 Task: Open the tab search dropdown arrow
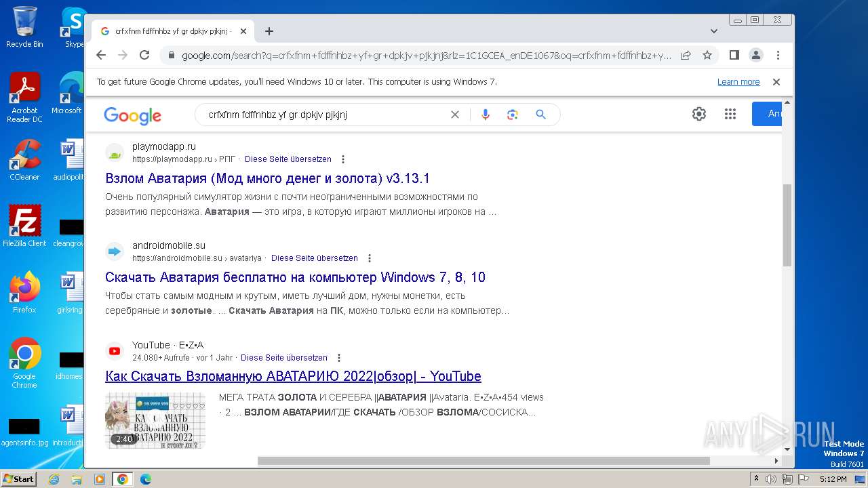tap(714, 31)
